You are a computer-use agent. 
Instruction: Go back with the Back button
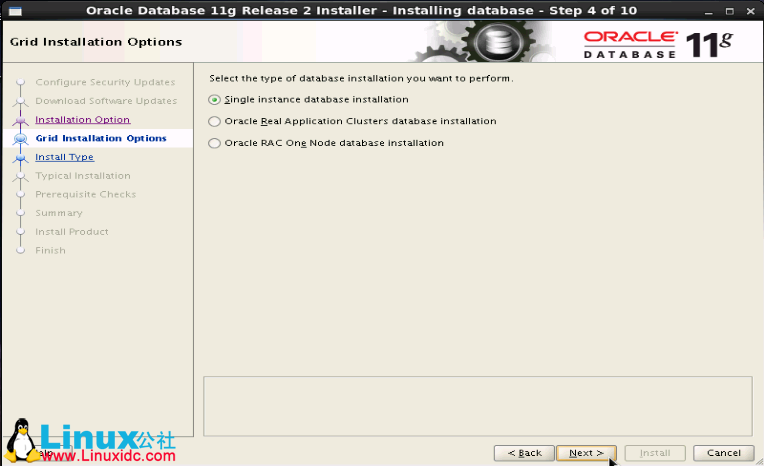[x=524, y=453]
